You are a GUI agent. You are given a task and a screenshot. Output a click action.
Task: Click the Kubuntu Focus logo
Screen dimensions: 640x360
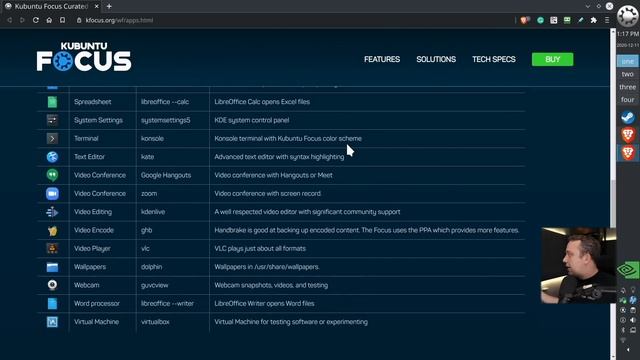(84, 57)
